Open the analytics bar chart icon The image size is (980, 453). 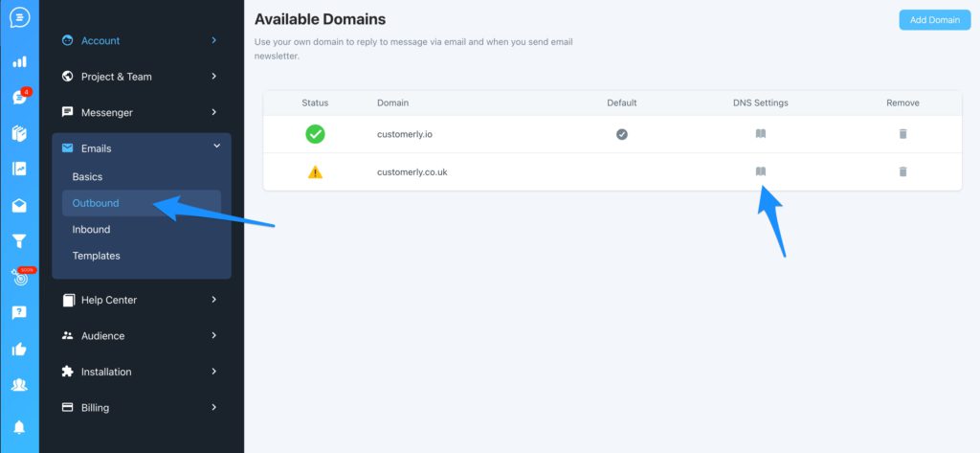click(19, 61)
